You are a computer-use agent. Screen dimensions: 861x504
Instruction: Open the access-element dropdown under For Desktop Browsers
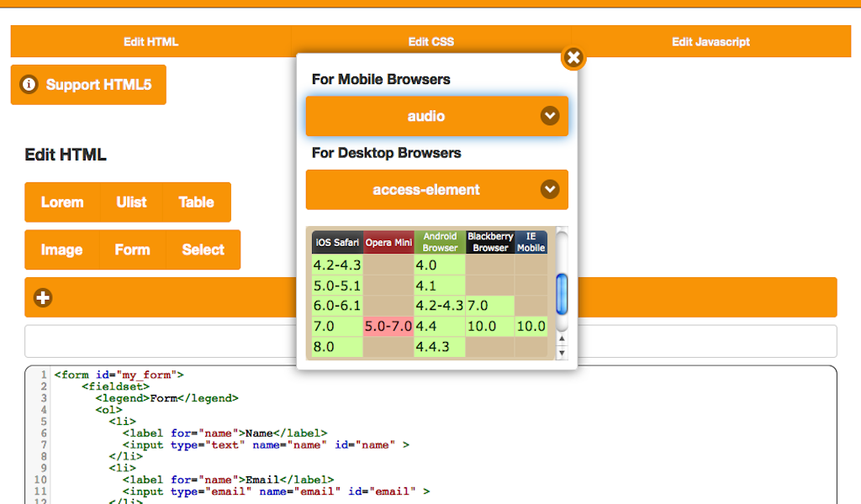(x=436, y=190)
